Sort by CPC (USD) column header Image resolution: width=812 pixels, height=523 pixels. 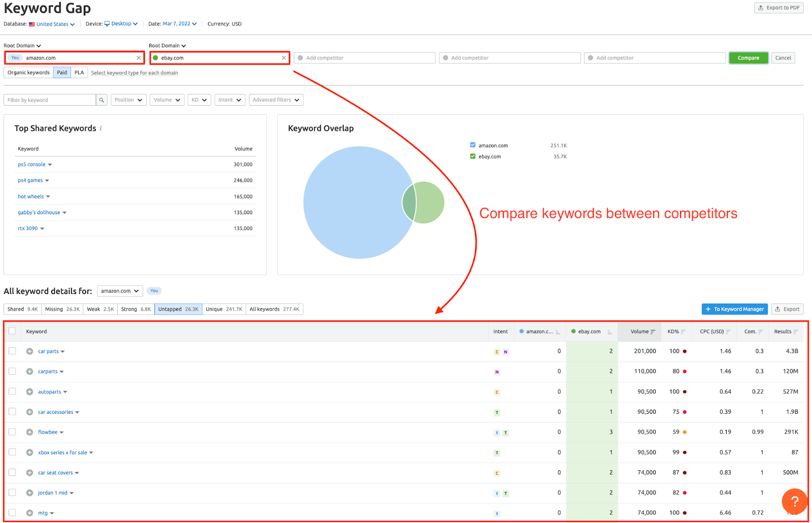pos(715,332)
